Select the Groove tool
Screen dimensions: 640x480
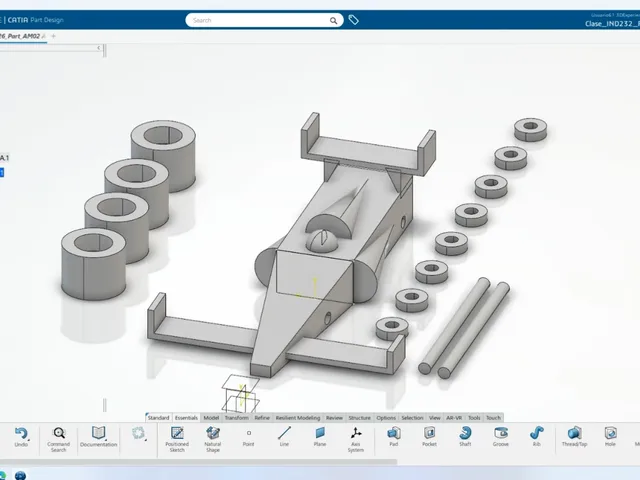point(501,437)
